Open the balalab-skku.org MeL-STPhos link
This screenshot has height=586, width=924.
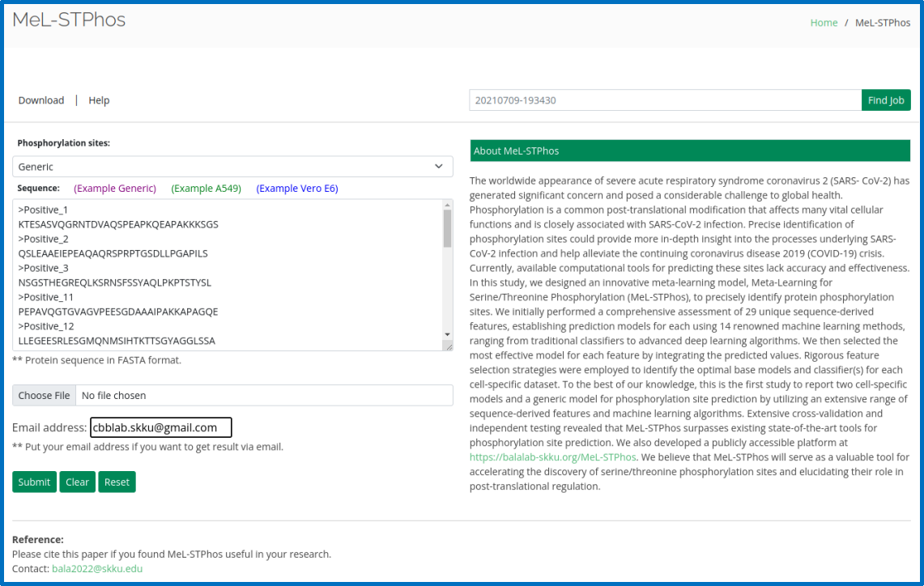coord(552,457)
